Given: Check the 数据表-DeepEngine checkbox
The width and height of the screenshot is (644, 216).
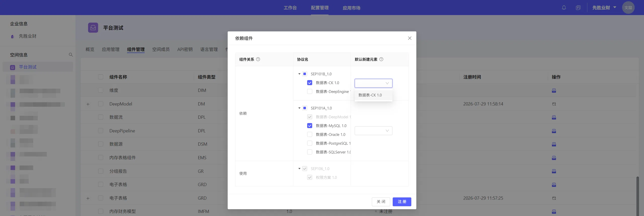Looking at the screenshot, I should point(310,91).
